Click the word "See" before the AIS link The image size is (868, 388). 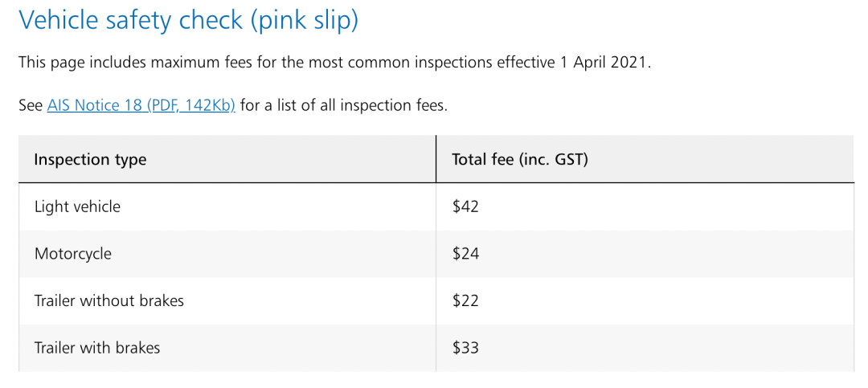pos(31,105)
